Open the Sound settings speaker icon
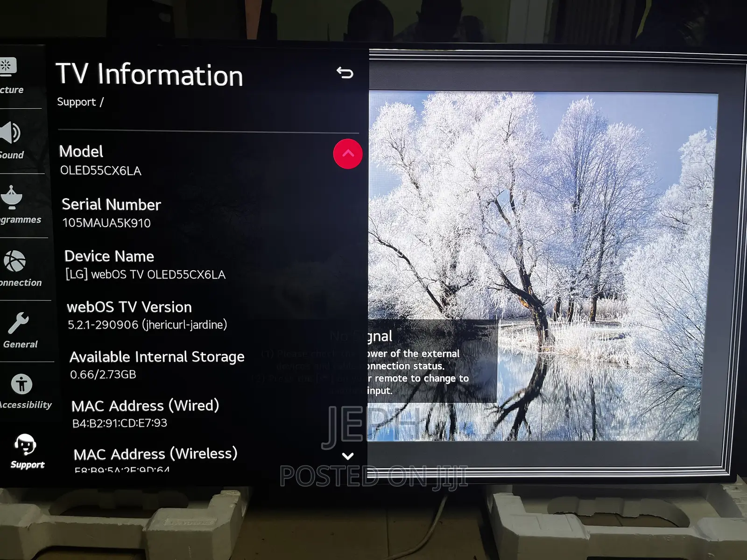 [9, 133]
